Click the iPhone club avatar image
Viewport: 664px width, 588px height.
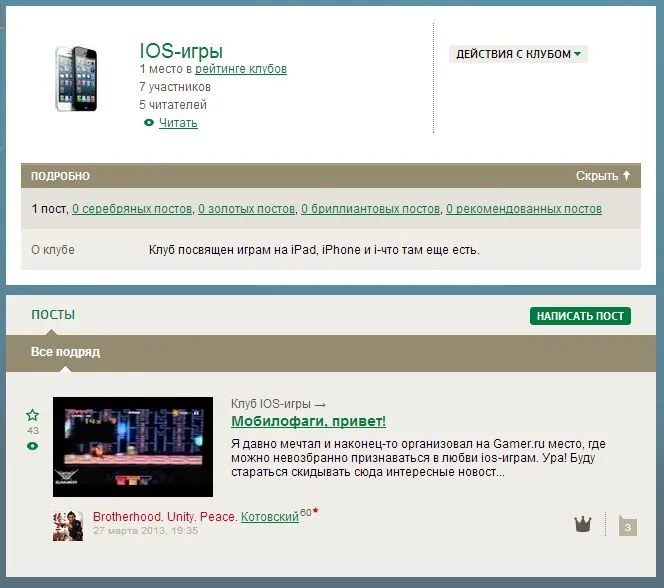[x=76, y=78]
